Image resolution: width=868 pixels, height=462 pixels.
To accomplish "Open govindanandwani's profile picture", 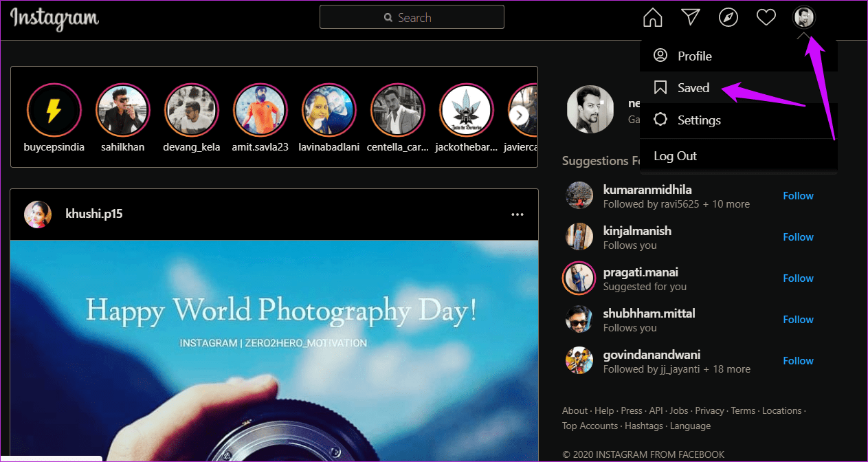I will [579, 360].
